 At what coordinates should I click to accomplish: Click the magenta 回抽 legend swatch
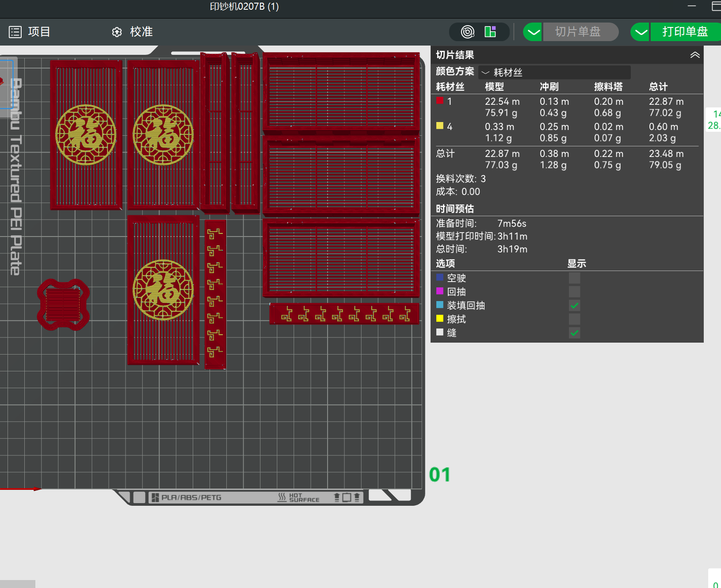440,291
